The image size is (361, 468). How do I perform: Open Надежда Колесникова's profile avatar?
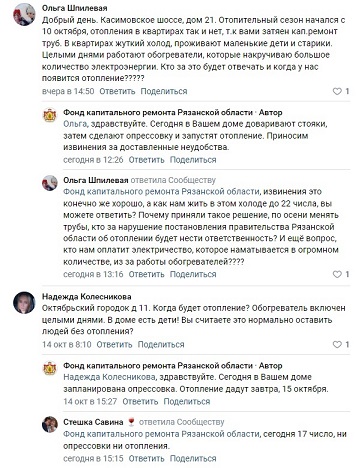tap(24, 303)
